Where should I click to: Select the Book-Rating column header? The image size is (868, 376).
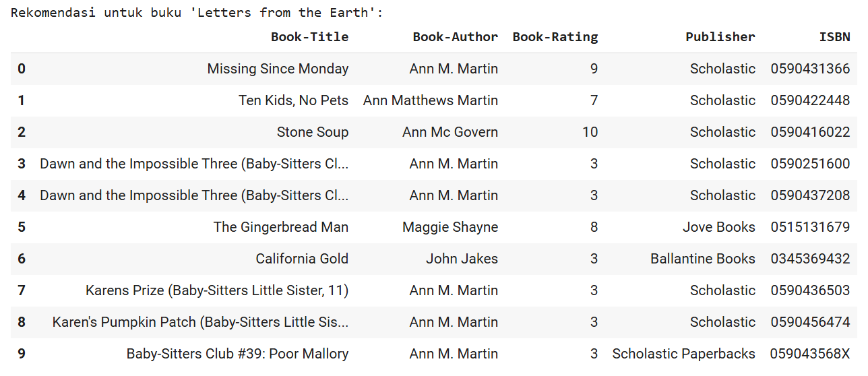click(x=555, y=37)
